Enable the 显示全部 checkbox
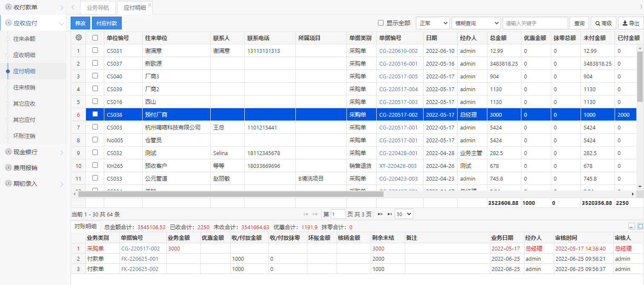This screenshot has width=644, height=285. (381, 23)
